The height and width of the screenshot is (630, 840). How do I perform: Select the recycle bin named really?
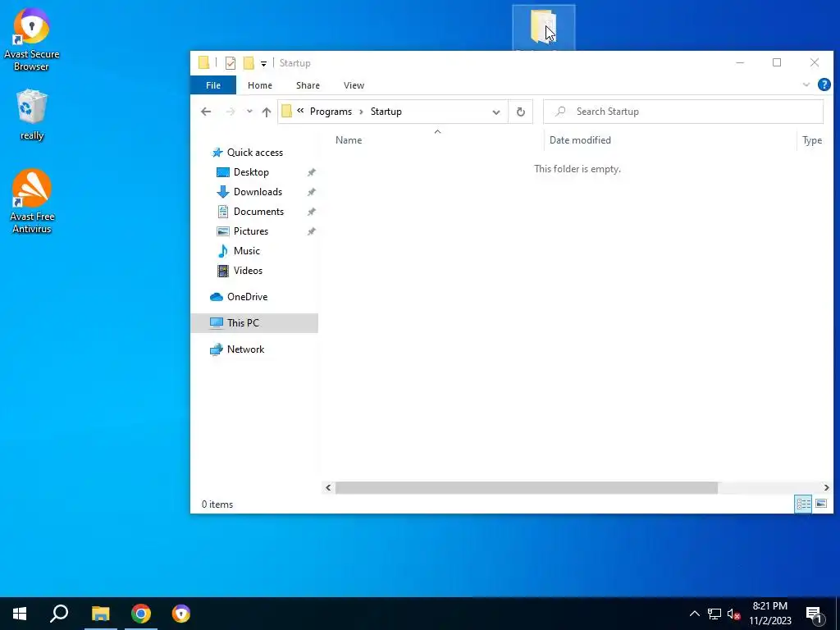(32, 115)
